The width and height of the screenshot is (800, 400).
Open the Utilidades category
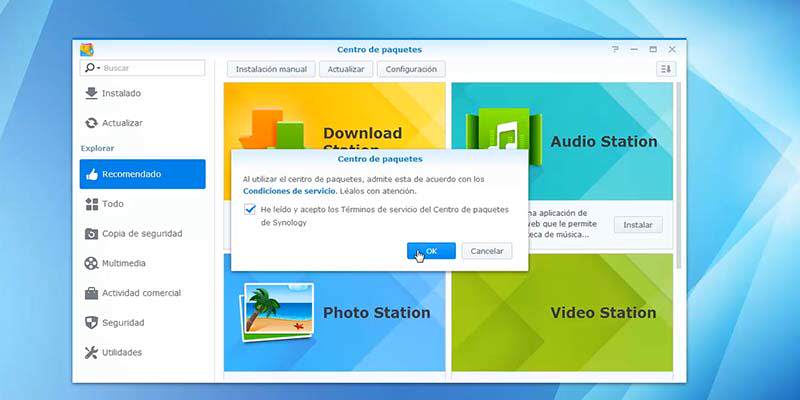tap(142, 353)
